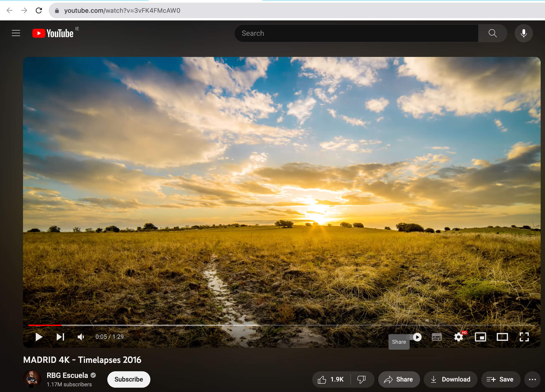Screen dimensions: 545x392
Task: Enable miniplayer mode
Action: [x=480, y=337]
